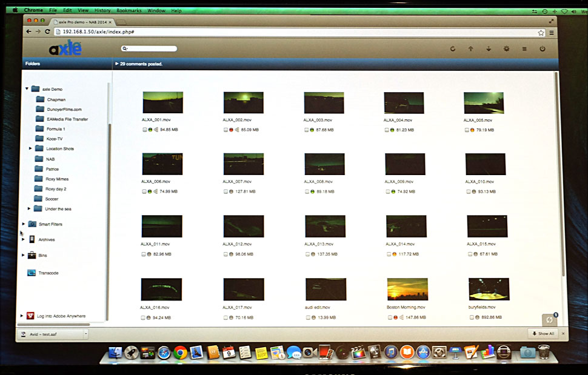Open the History menu in menu bar
The height and width of the screenshot is (375, 588).
(x=102, y=10)
